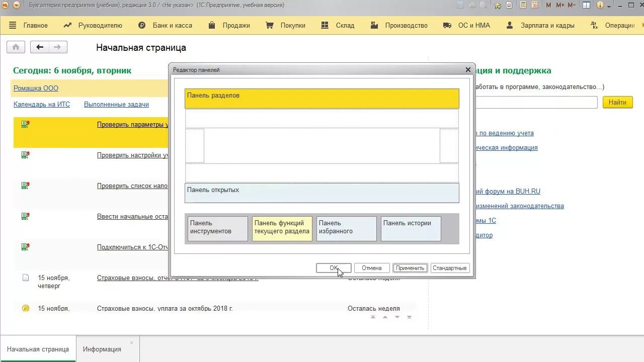
Task: Open the Проверить настройки task link
Action: click(x=133, y=155)
